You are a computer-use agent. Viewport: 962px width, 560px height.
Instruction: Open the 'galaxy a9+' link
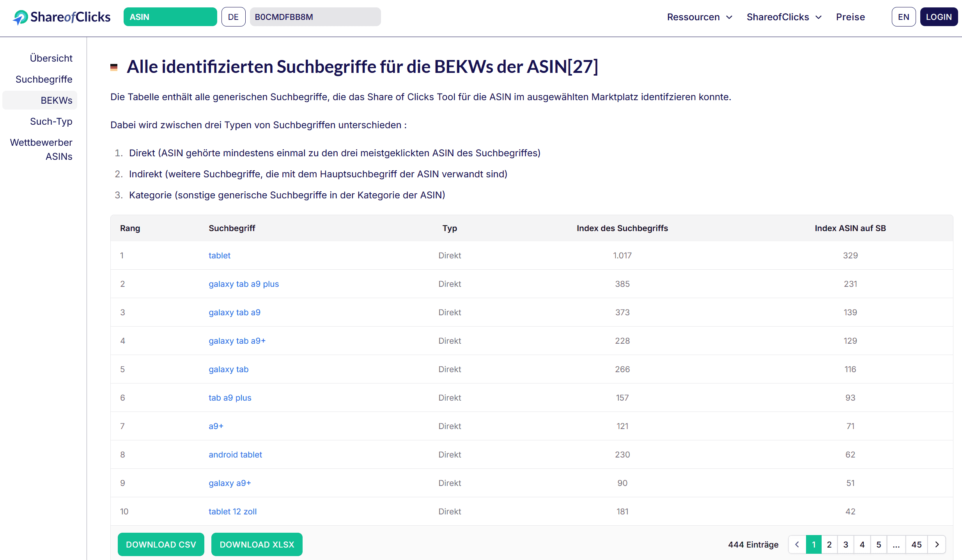pos(230,483)
